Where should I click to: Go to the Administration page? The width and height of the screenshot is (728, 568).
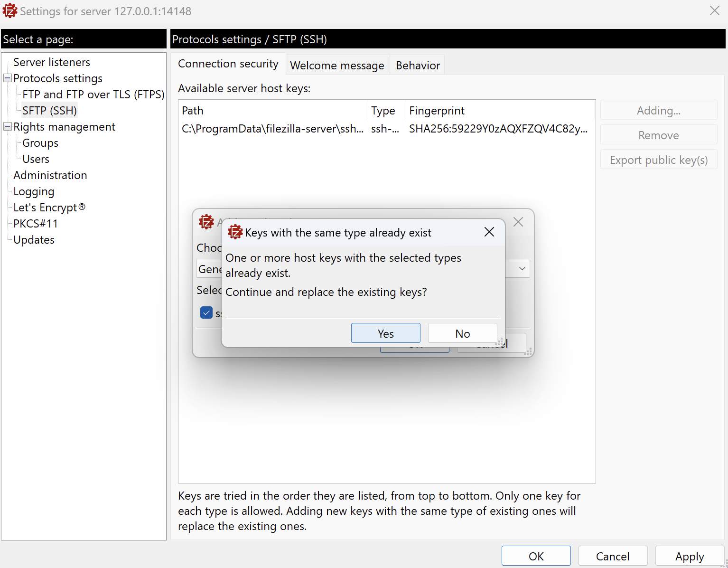(50, 175)
